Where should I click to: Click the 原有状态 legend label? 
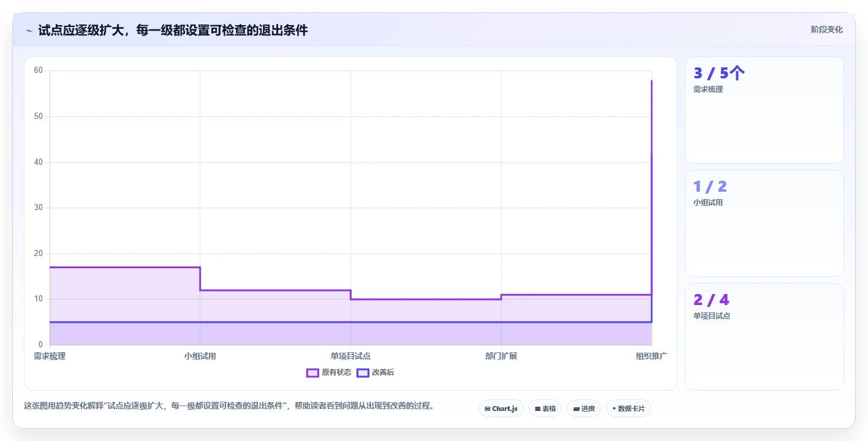pos(336,372)
